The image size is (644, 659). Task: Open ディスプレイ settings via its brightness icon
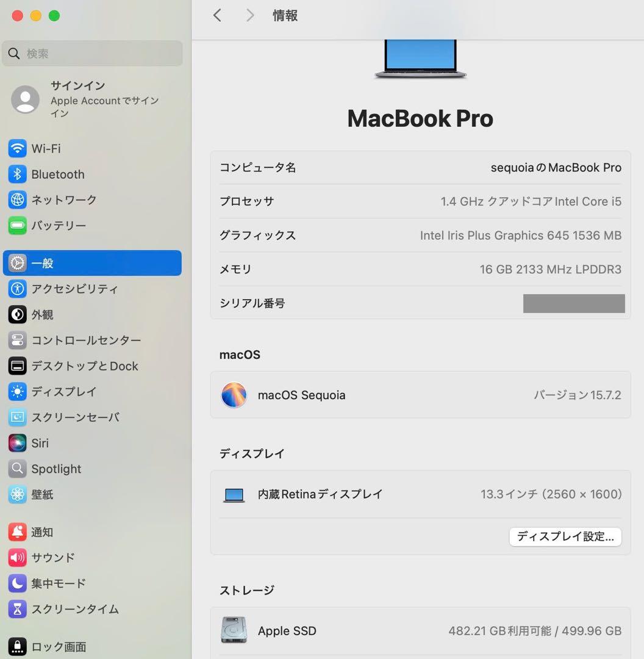[17, 391]
